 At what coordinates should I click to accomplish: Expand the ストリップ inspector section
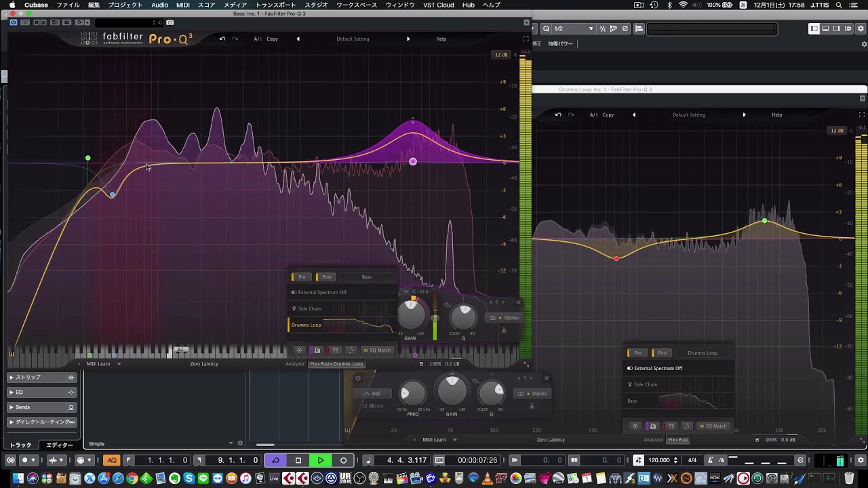pos(42,377)
